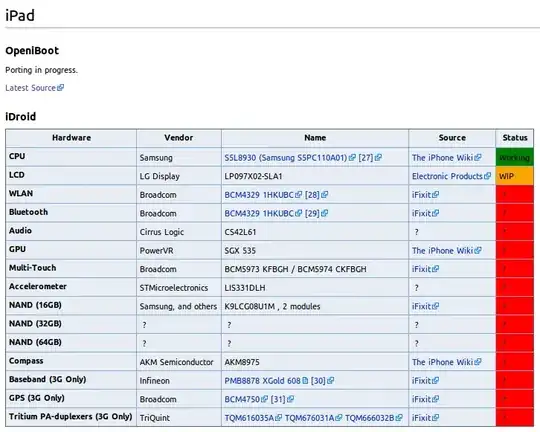This screenshot has width=540, height=432.
Task: Open reference [28] external link
Action: [x=316, y=195]
